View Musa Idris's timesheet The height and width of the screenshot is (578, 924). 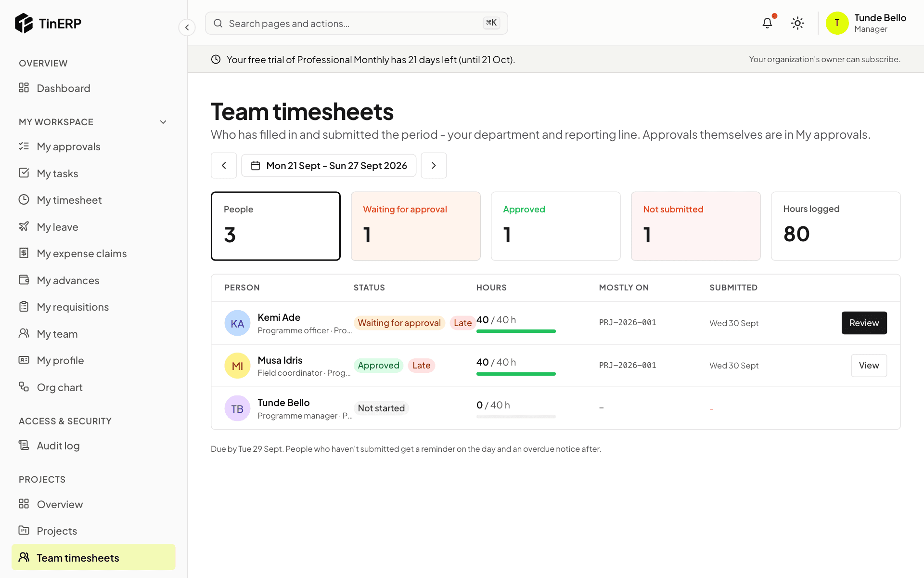point(869,365)
